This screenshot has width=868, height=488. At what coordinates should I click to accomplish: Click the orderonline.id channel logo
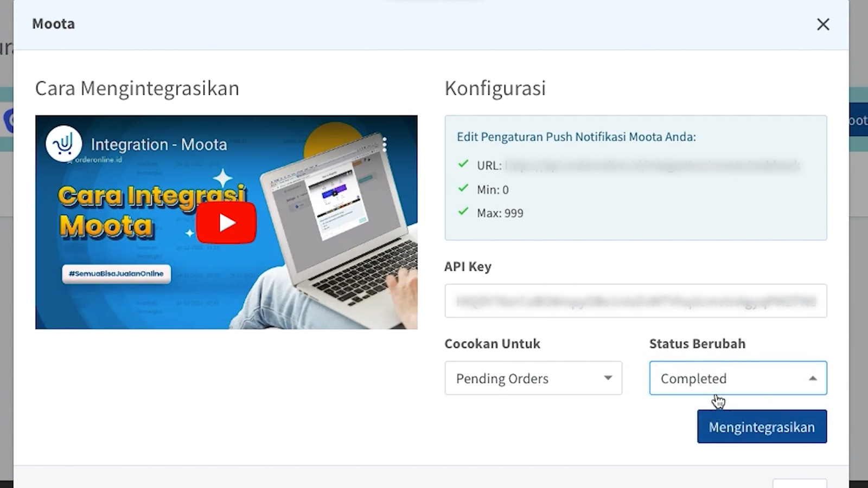63,143
